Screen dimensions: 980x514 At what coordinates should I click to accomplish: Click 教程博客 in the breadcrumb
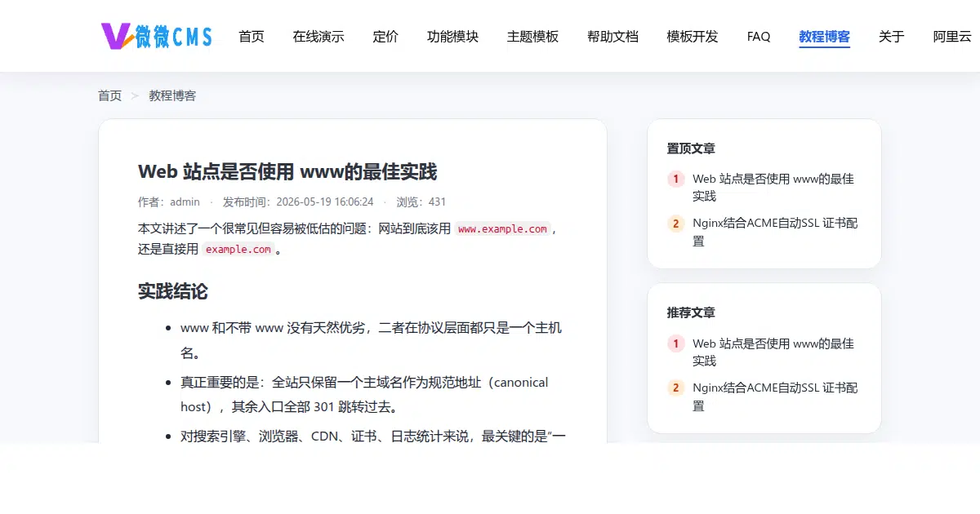point(172,95)
